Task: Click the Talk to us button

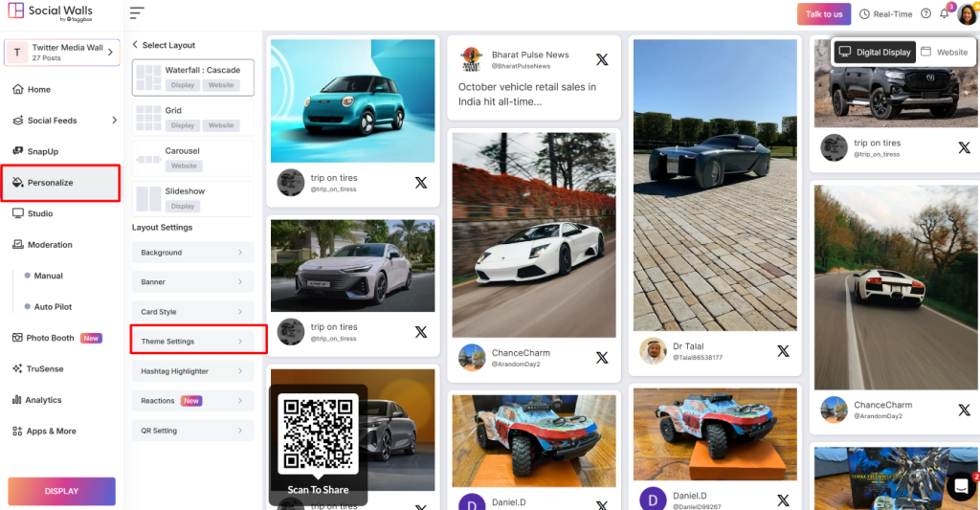Action: 824,13
